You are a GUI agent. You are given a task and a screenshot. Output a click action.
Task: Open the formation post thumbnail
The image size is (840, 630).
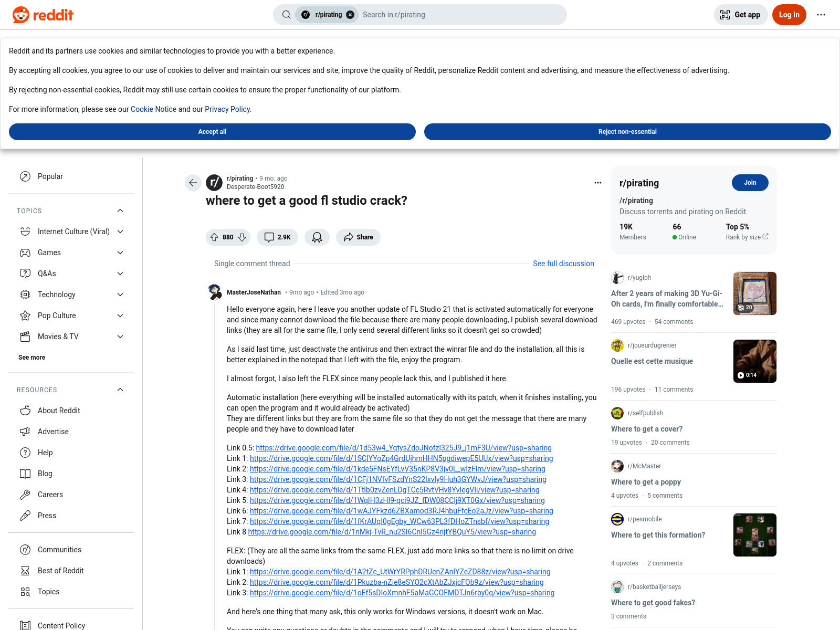tap(755, 535)
